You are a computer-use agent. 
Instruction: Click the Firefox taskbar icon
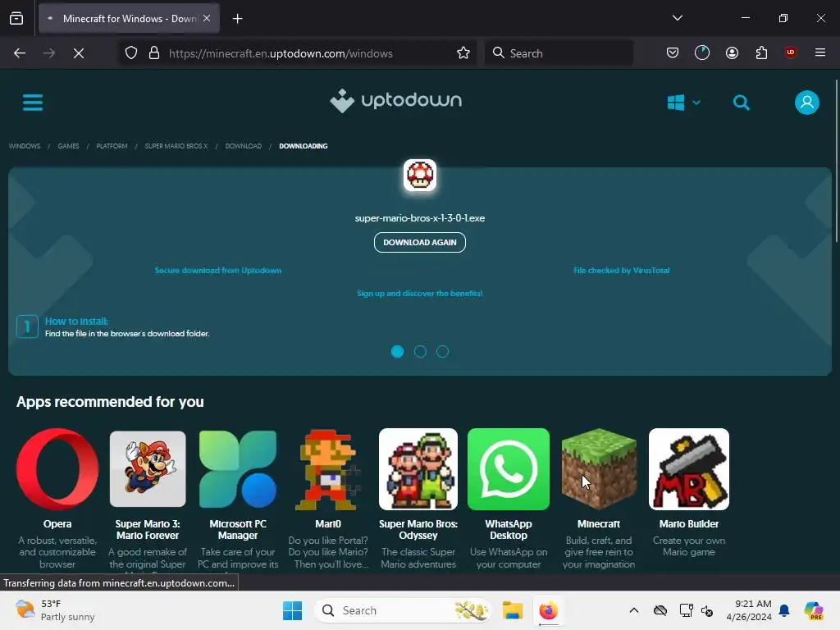pyautogui.click(x=549, y=610)
